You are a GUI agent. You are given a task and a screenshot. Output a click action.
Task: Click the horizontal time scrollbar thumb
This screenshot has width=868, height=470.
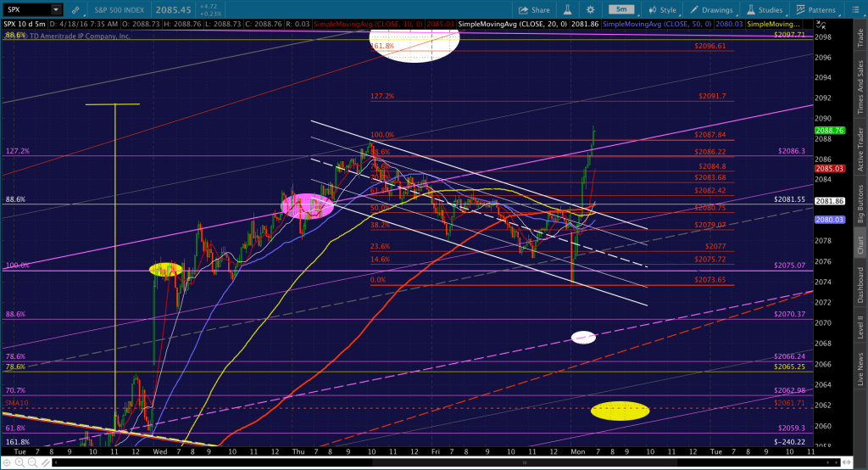coord(524,462)
